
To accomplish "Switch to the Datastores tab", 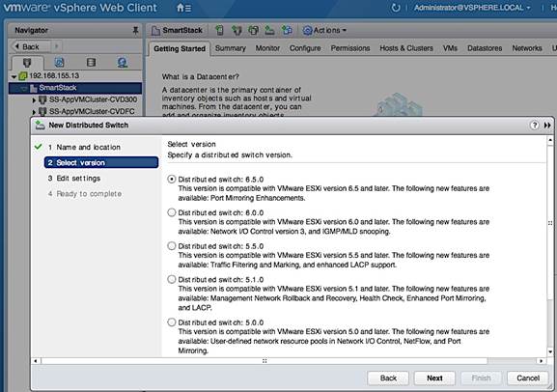I will [x=485, y=48].
